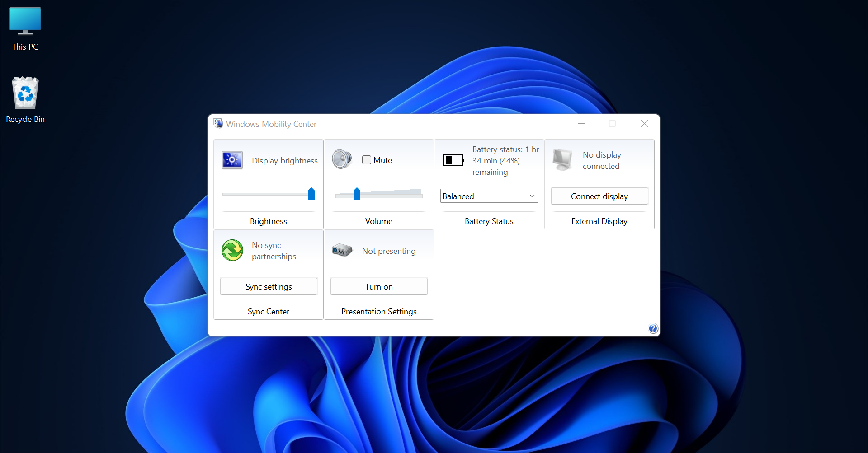Select a different power scheme from Balanced

coord(489,196)
